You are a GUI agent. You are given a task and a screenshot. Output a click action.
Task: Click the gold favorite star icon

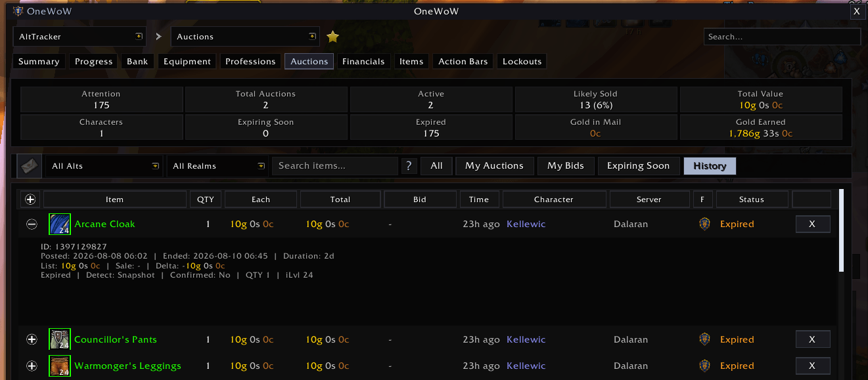[x=332, y=37]
